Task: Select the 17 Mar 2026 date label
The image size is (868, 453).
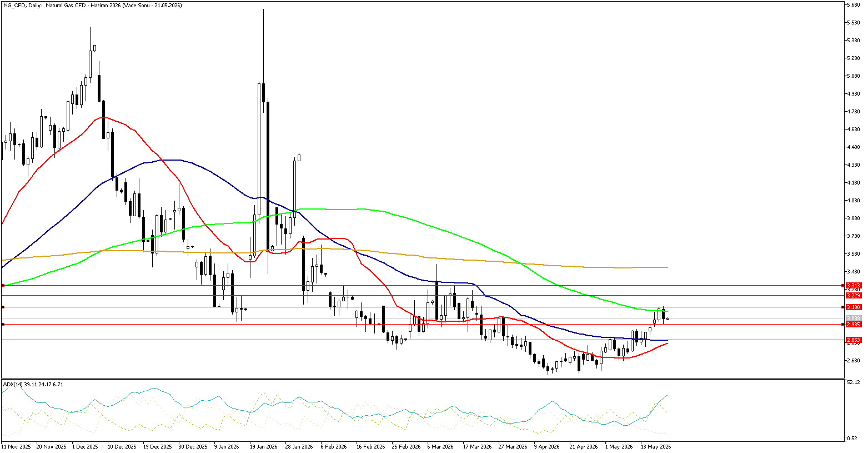Action: pyautogui.click(x=478, y=446)
